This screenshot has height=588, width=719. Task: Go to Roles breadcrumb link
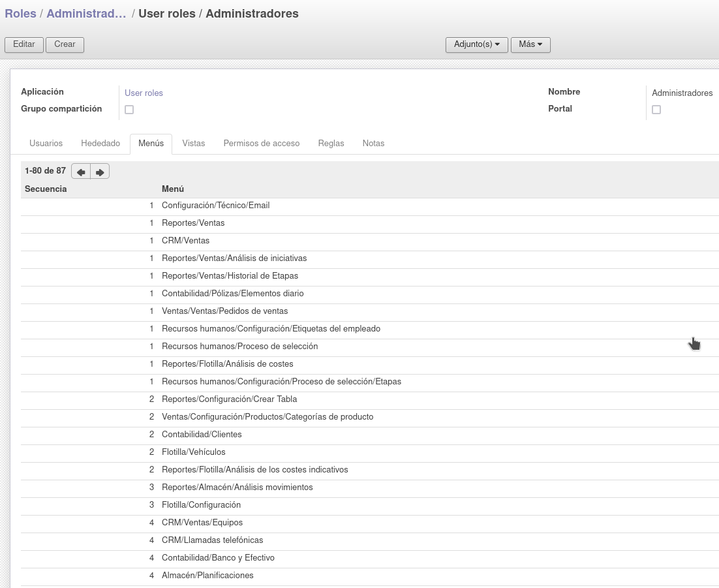pos(20,14)
